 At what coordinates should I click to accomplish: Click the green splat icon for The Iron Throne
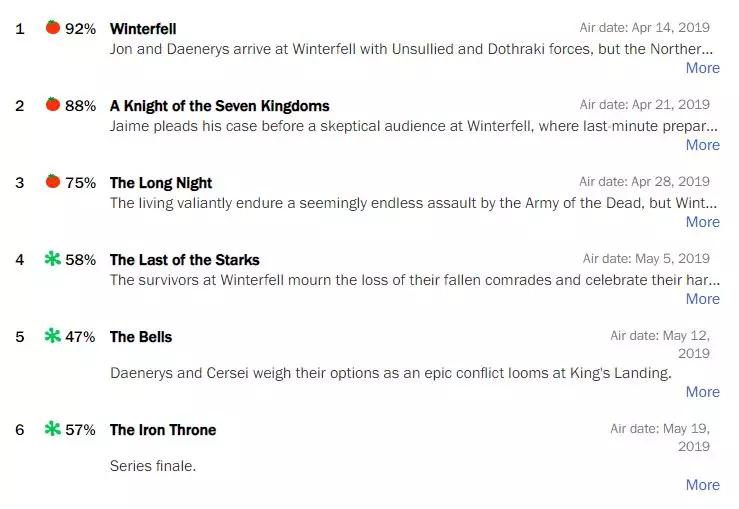coord(53,428)
